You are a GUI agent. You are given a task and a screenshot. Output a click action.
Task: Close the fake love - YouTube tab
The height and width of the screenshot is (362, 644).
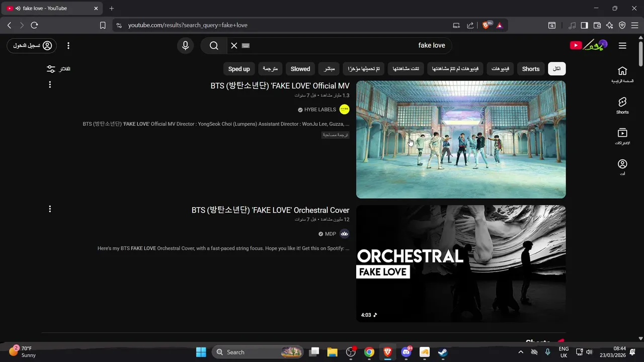(x=96, y=9)
